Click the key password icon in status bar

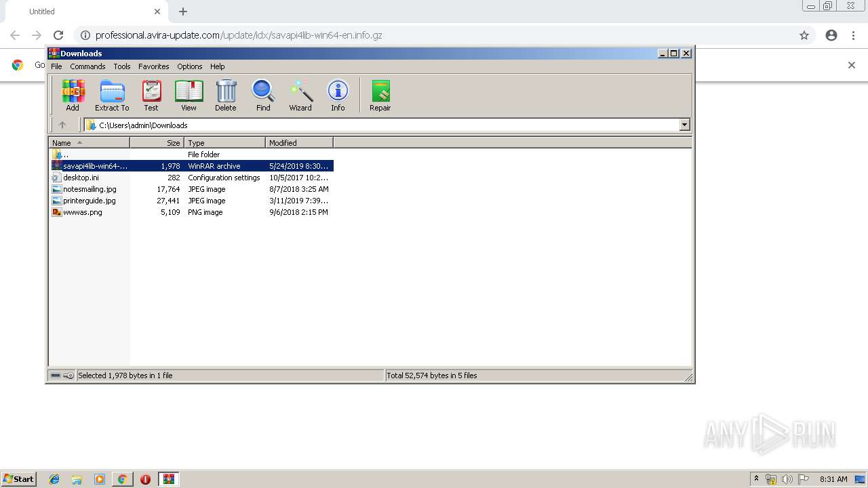(x=68, y=375)
